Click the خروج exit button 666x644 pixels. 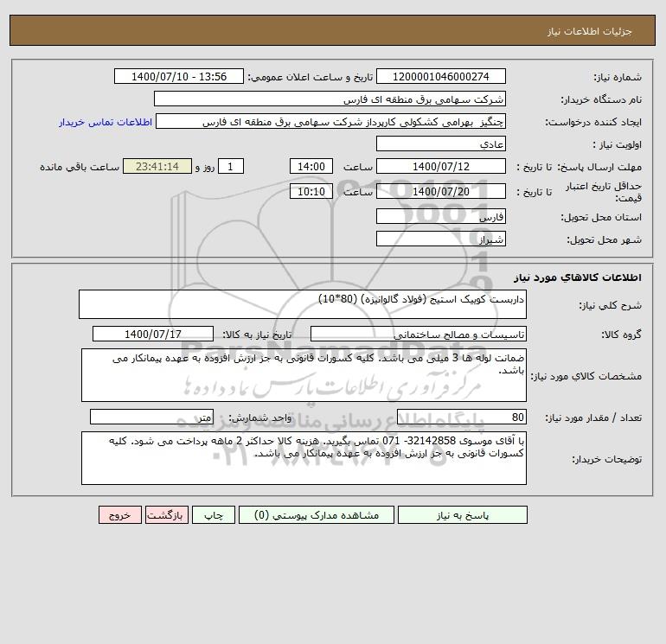pyautogui.click(x=119, y=515)
